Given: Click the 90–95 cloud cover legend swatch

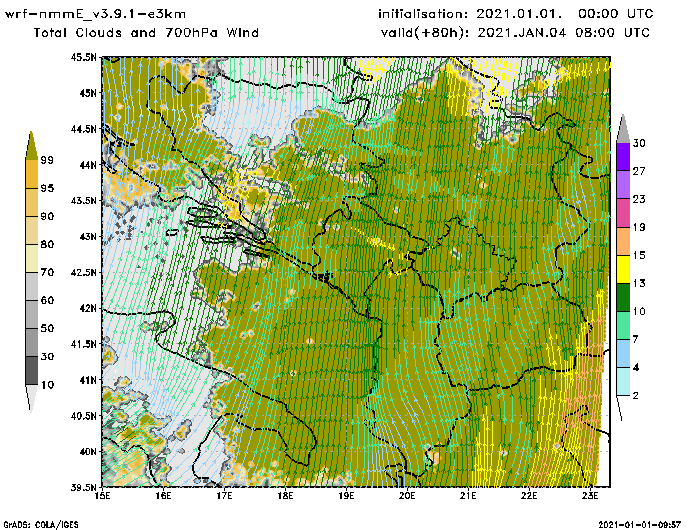Looking at the screenshot, I should coord(32,202).
